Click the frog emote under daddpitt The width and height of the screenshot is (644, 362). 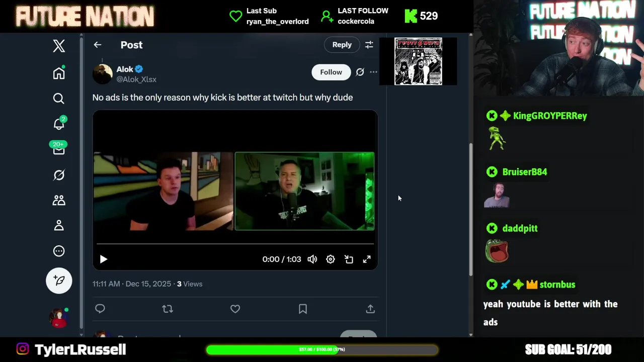pyautogui.click(x=497, y=251)
